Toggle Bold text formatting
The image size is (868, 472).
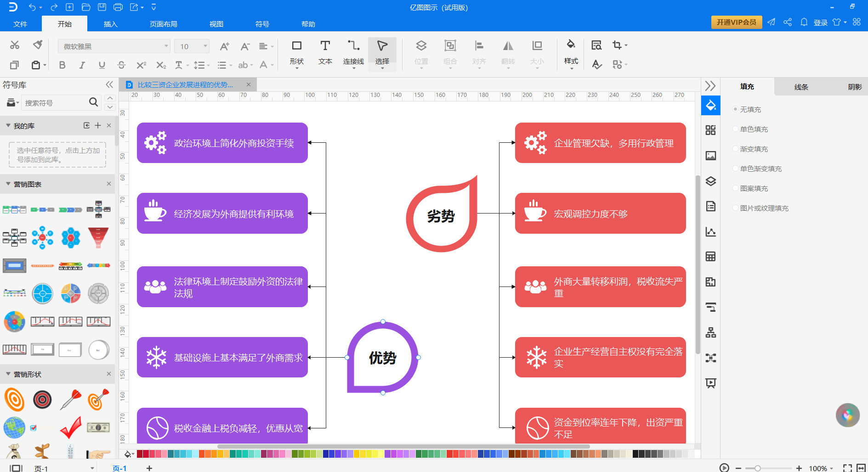click(62, 65)
